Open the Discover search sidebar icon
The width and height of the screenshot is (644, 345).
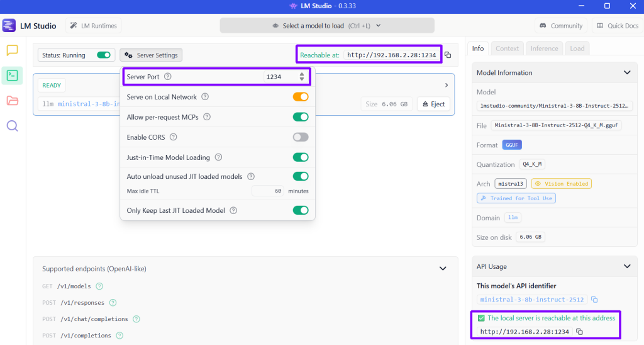pyautogui.click(x=12, y=126)
